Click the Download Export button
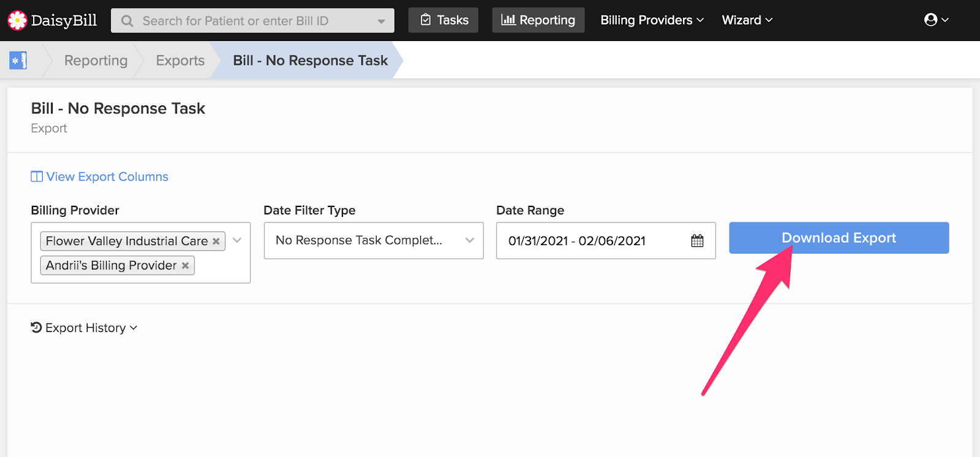This screenshot has width=980, height=457. pyautogui.click(x=839, y=238)
